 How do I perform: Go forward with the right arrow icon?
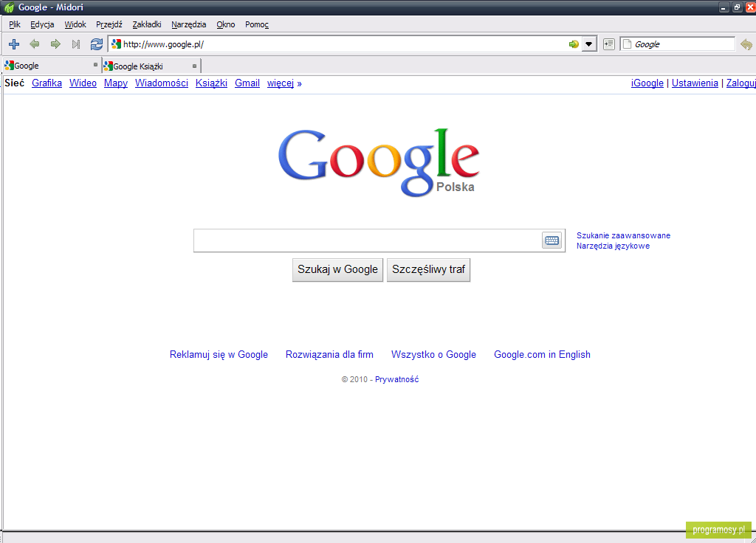click(x=55, y=44)
